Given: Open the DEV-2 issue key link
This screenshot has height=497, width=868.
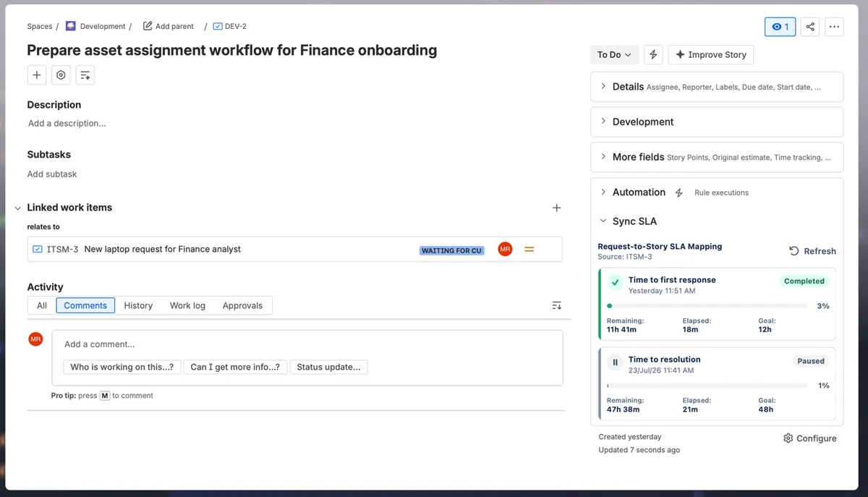Looking at the screenshot, I should pyautogui.click(x=235, y=26).
